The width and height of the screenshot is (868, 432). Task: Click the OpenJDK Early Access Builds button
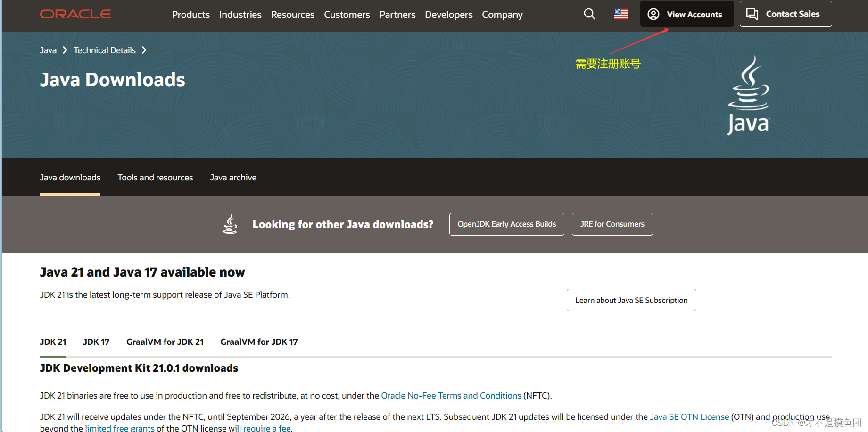click(506, 224)
